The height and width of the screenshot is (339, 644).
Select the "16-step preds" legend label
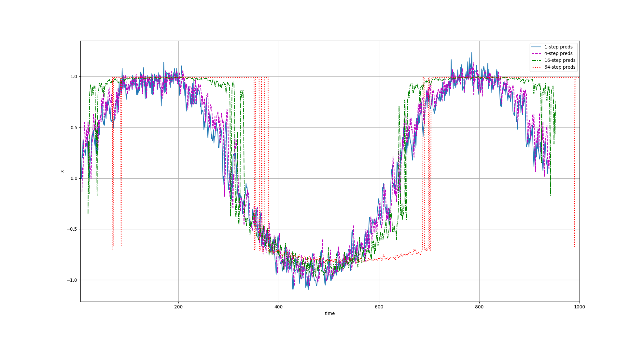point(560,61)
